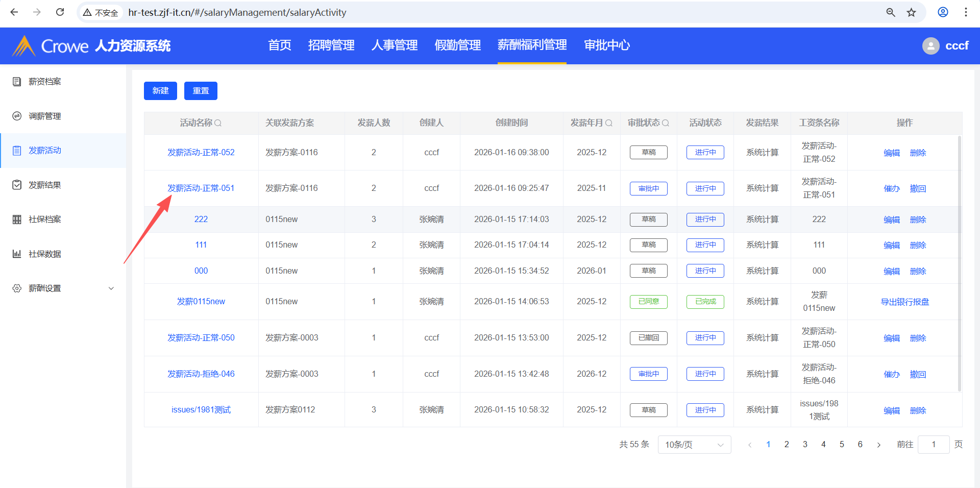
Task: Open the 审批中心 top menu
Action: pyautogui.click(x=606, y=45)
